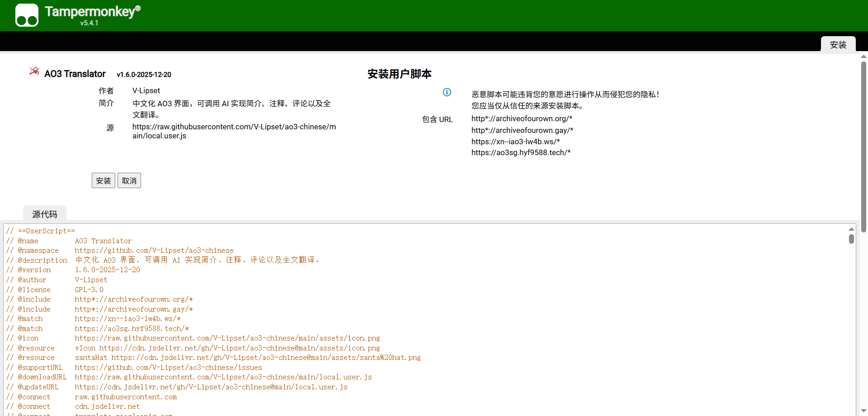This screenshot has height=416, width=868.
Task: Click the code panel scroll up arrow
Action: click(851, 229)
